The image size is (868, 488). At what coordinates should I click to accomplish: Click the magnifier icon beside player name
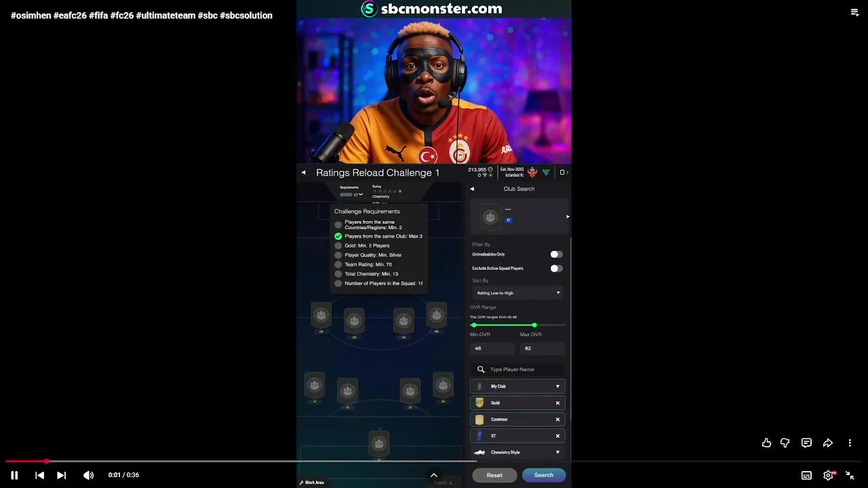point(481,369)
